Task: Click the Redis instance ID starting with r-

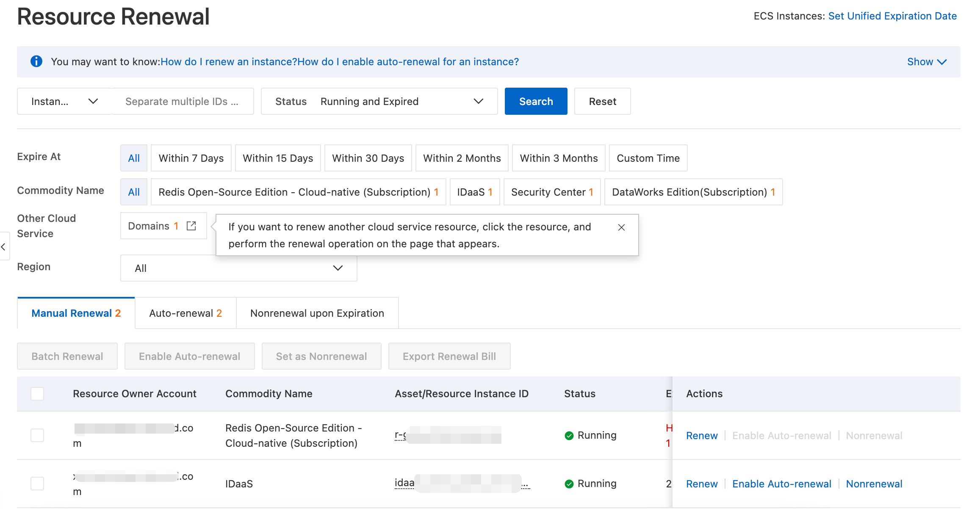Action: click(x=448, y=435)
